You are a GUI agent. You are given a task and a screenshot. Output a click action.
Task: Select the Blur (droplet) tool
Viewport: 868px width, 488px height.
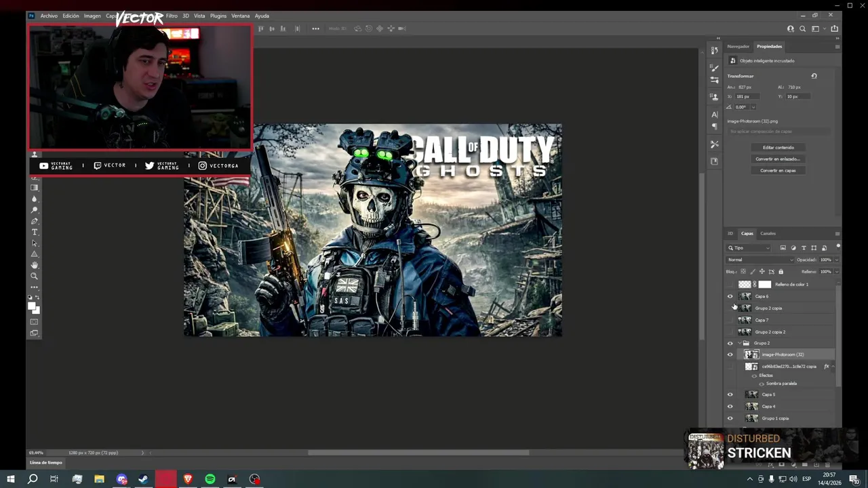point(35,199)
